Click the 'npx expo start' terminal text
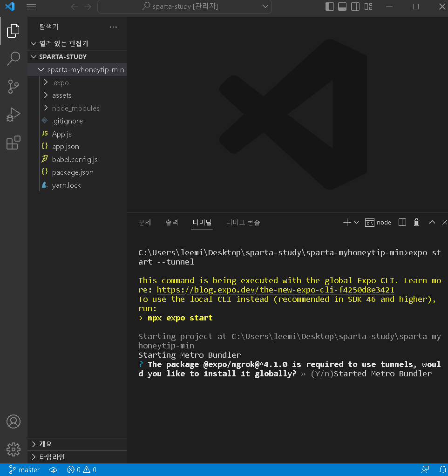 [180, 318]
